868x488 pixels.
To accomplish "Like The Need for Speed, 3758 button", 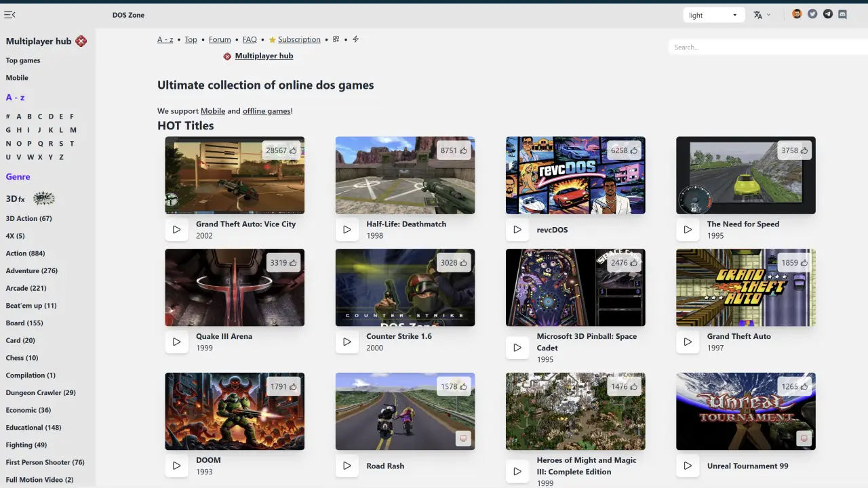I will tap(794, 150).
